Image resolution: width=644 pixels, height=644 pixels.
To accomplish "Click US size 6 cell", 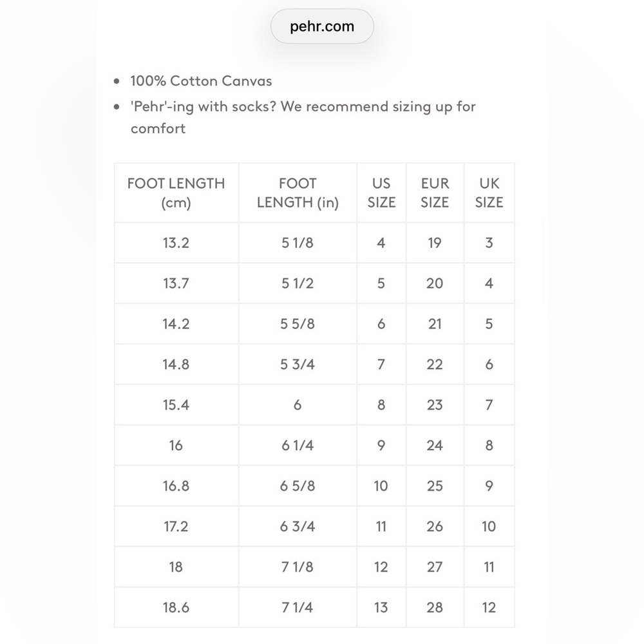I will [381, 324].
